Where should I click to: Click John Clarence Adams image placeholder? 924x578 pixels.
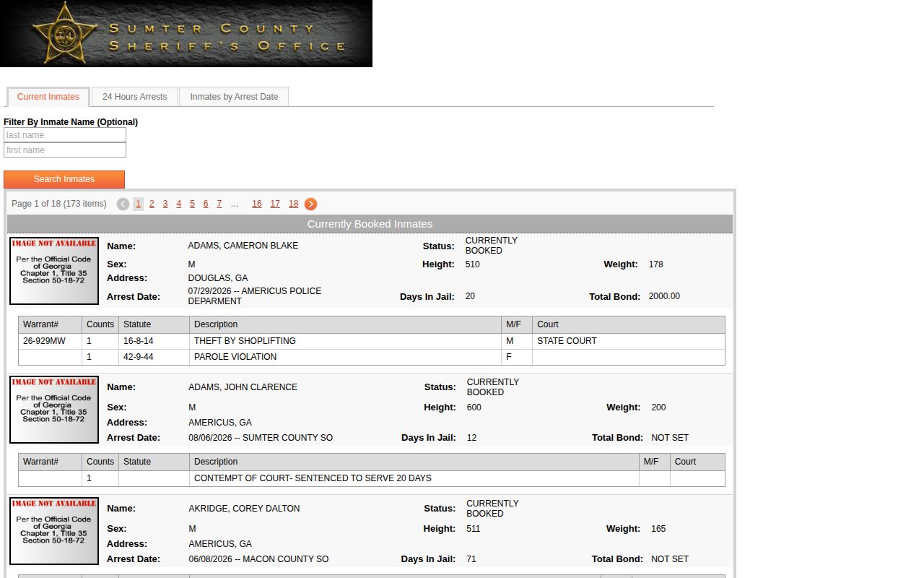(54, 410)
